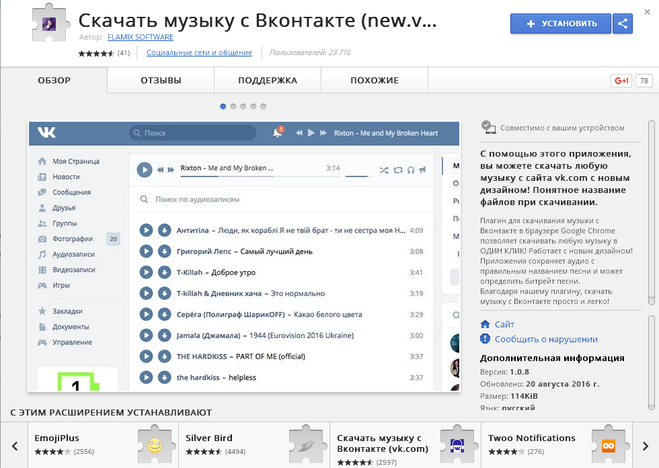This screenshot has height=468, width=659.
Task: Download the Jamala 1944 track
Action: click(164, 335)
